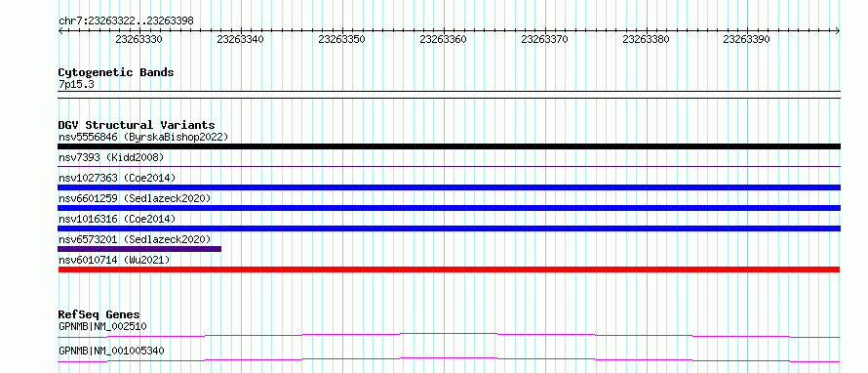The height and width of the screenshot is (373, 868).
Task: Open variant nsv5556846 (ByrskaBishop2022) label
Action: [143, 137]
